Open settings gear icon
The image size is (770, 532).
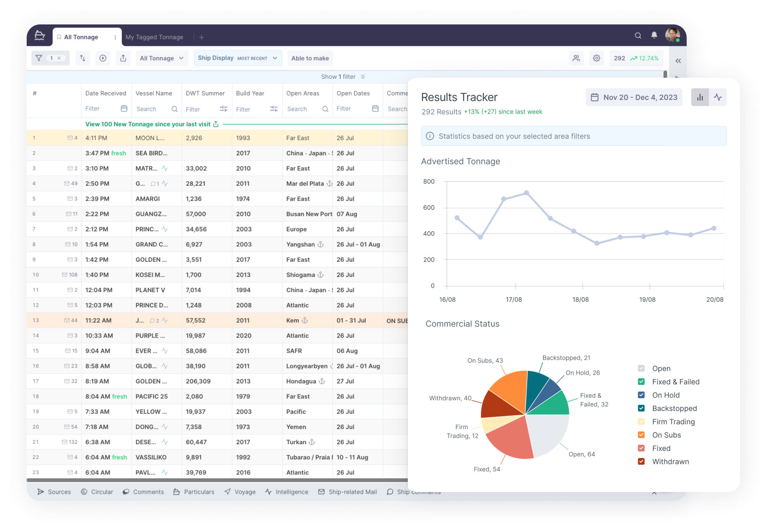pos(596,58)
